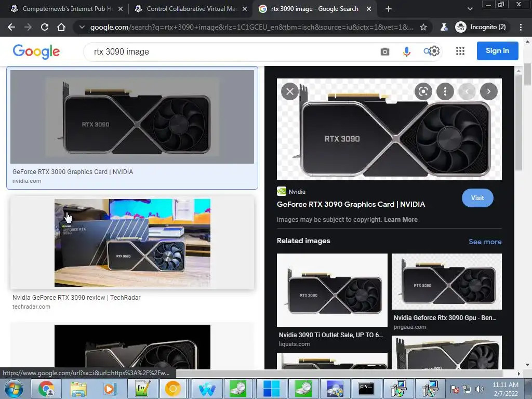Focus the search box containing rtx 3090 image
The height and width of the screenshot is (399, 532).
(x=231, y=51)
